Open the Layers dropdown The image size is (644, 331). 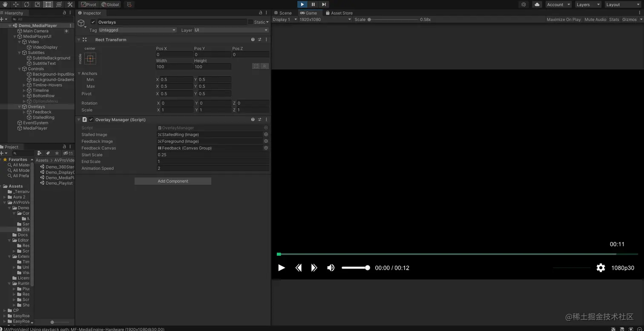(588, 4)
